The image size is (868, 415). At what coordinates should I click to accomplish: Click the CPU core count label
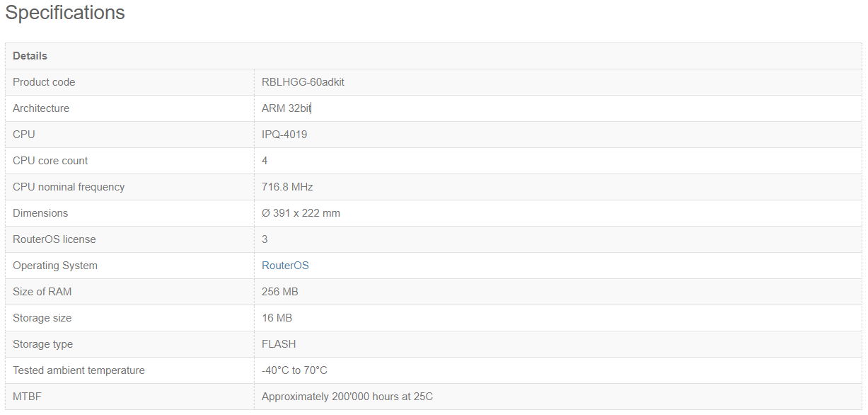coord(50,161)
